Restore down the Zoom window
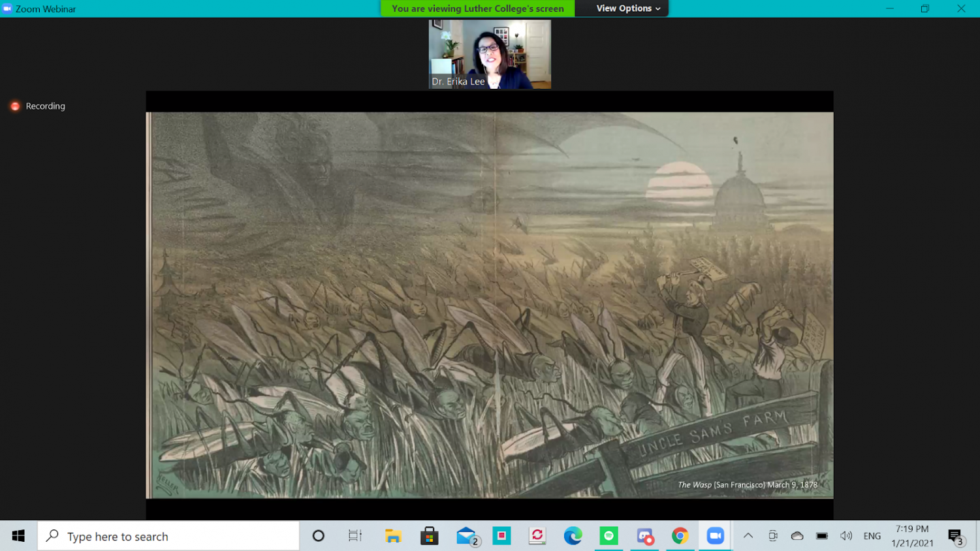Viewport: 980px width, 551px height. (x=925, y=8)
